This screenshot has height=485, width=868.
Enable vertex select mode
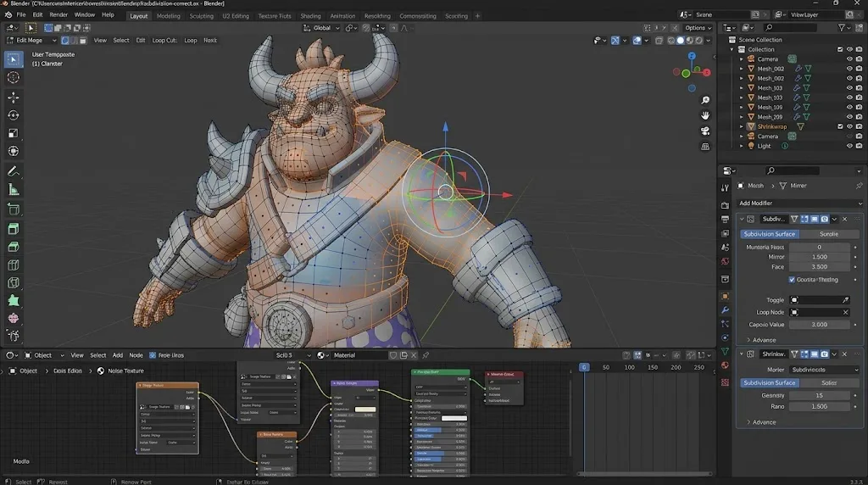[x=64, y=41]
